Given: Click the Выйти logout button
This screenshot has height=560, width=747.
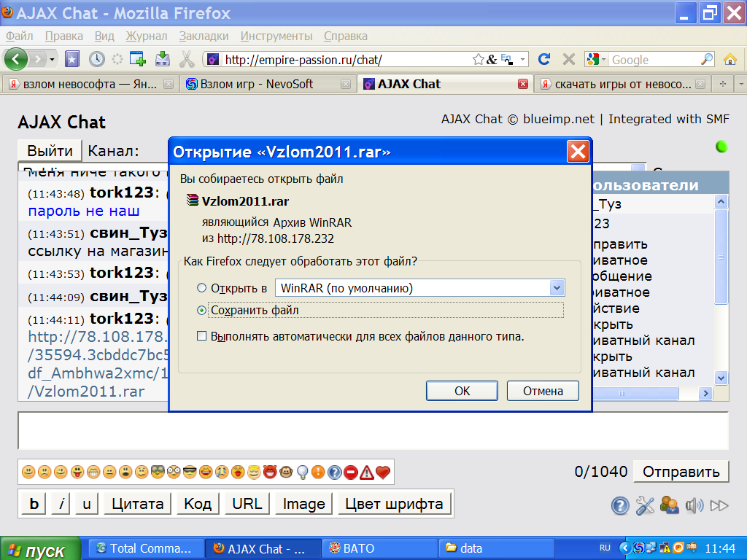Looking at the screenshot, I should pyautogui.click(x=50, y=151).
